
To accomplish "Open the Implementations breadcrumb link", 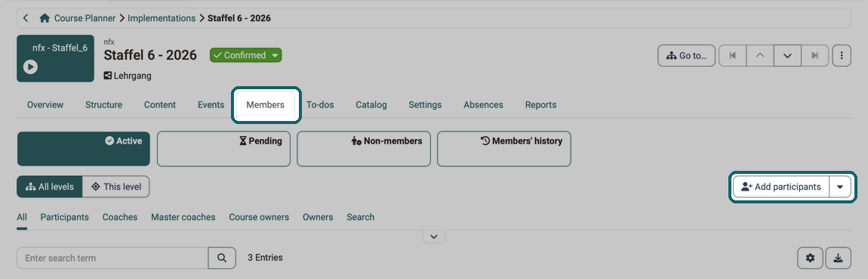I will pyautogui.click(x=162, y=18).
